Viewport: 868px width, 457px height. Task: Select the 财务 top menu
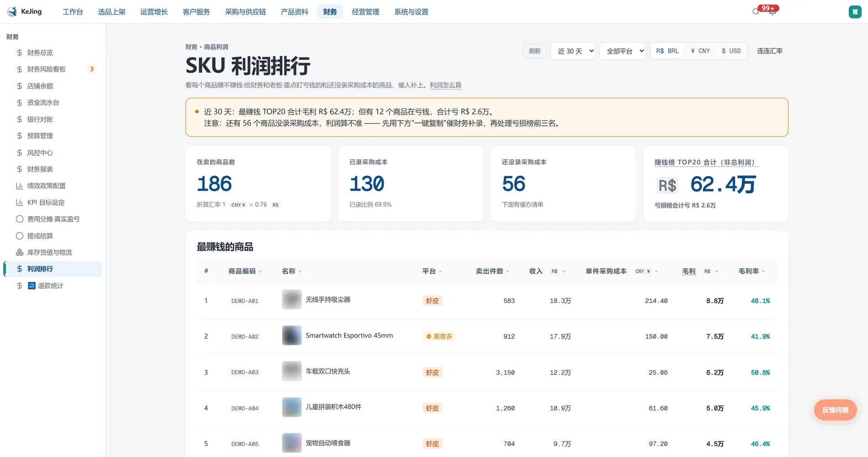330,12
